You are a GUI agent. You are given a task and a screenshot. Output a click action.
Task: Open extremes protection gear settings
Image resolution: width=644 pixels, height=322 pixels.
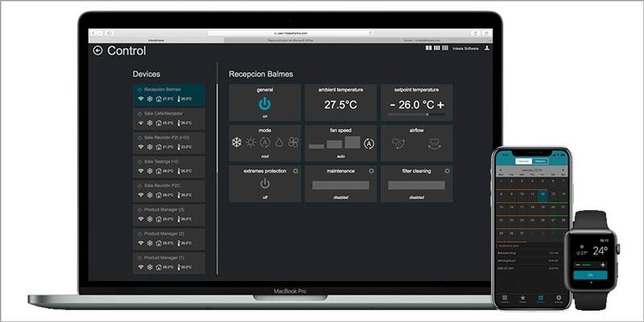[295, 171]
